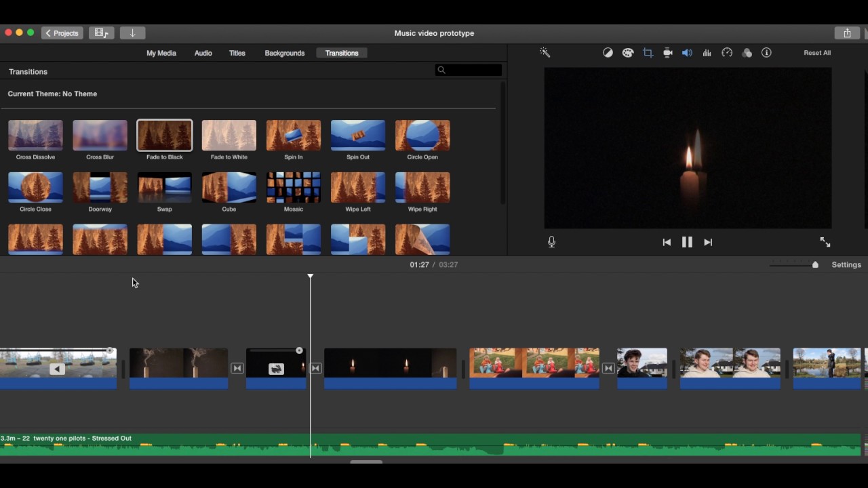Skip to the previous clip
Image resolution: width=868 pixels, height=488 pixels.
(x=667, y=242)
